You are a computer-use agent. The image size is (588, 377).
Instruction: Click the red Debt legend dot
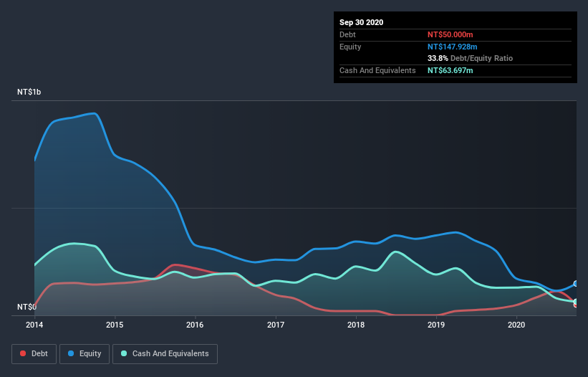[x=23, y=353]
